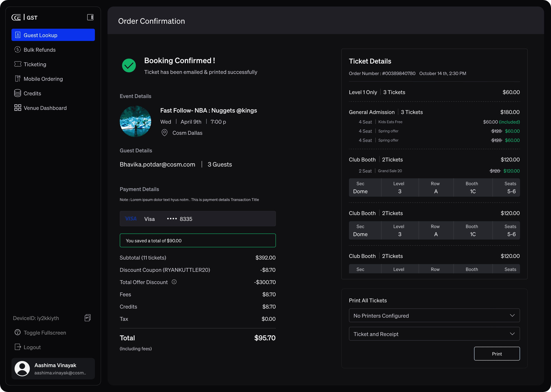Click the General Admission $180.00 price

pyautogui.click(x=510, y=112)
